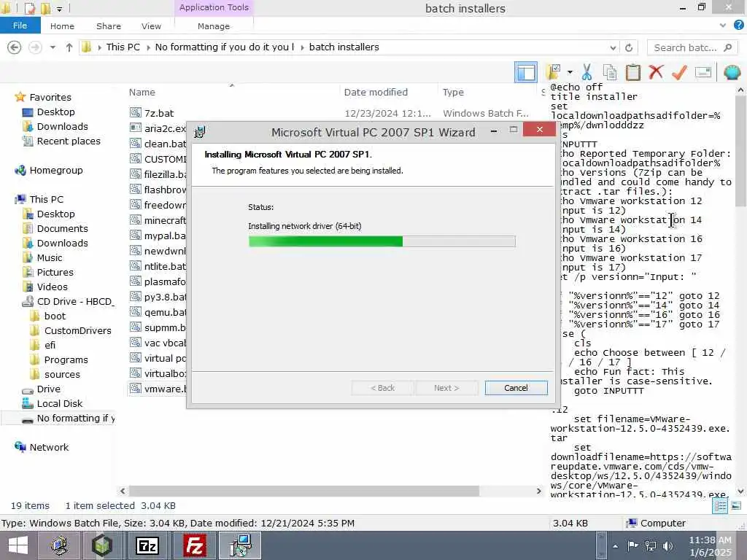Screen dimensions: 747x560
Task: Switch to the Home ribbon tab
Action: (x=62, y=26)
